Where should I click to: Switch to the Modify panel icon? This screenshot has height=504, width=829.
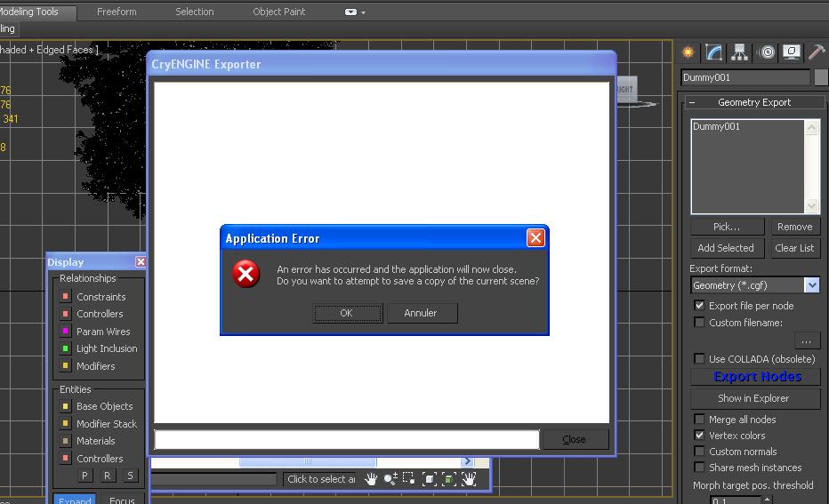point(713,52)
